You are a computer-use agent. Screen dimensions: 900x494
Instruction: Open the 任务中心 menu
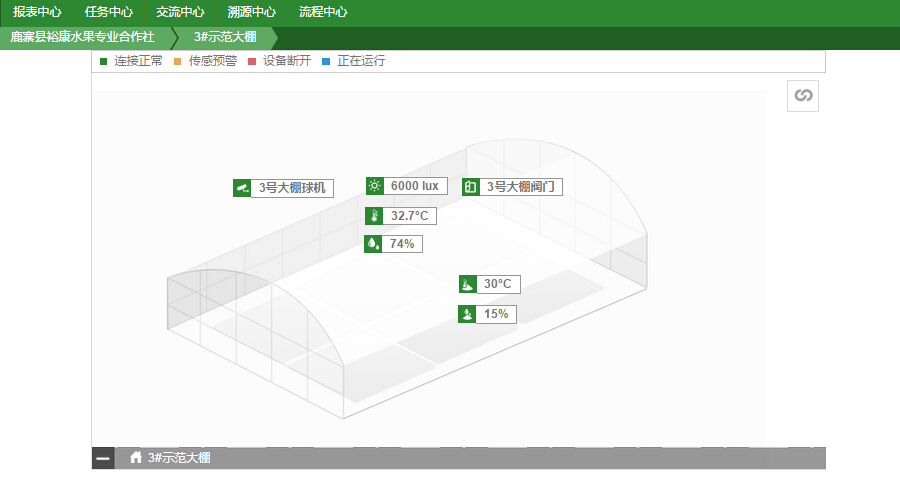[109, 13]
